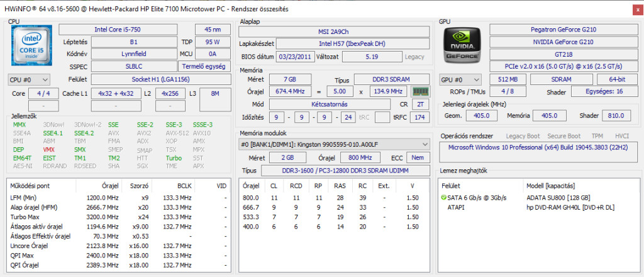This screenshot has width=644, height=277.
Task: Click the LFM (Min) operating point row
Action: click(118, 198)
